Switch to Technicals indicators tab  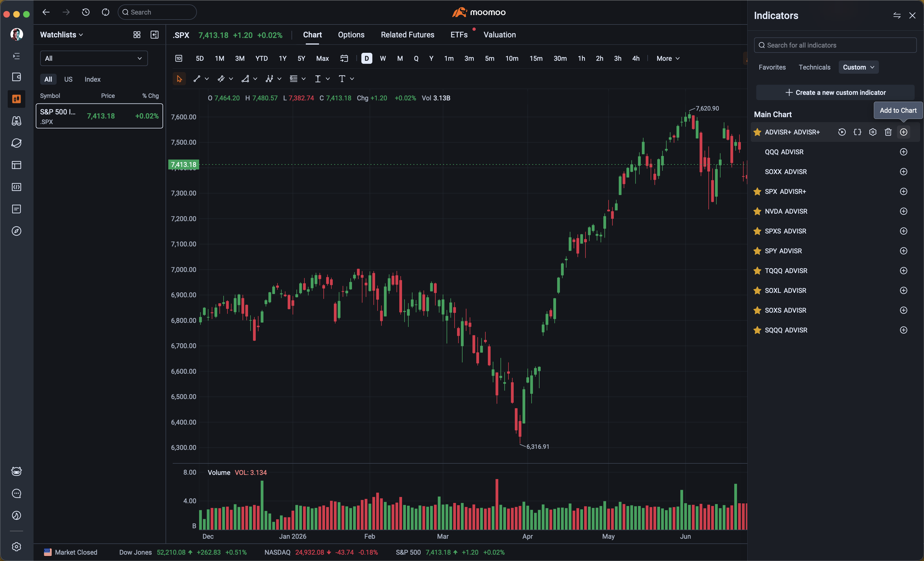pyautogui.click(x=814, y=67)
